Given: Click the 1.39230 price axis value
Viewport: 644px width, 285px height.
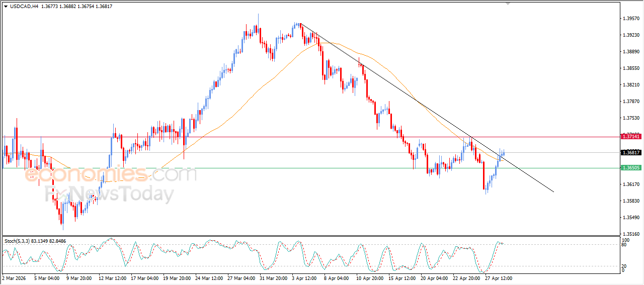Looking at the screenshot, I should pyautogui.click(x=631, y=35).
